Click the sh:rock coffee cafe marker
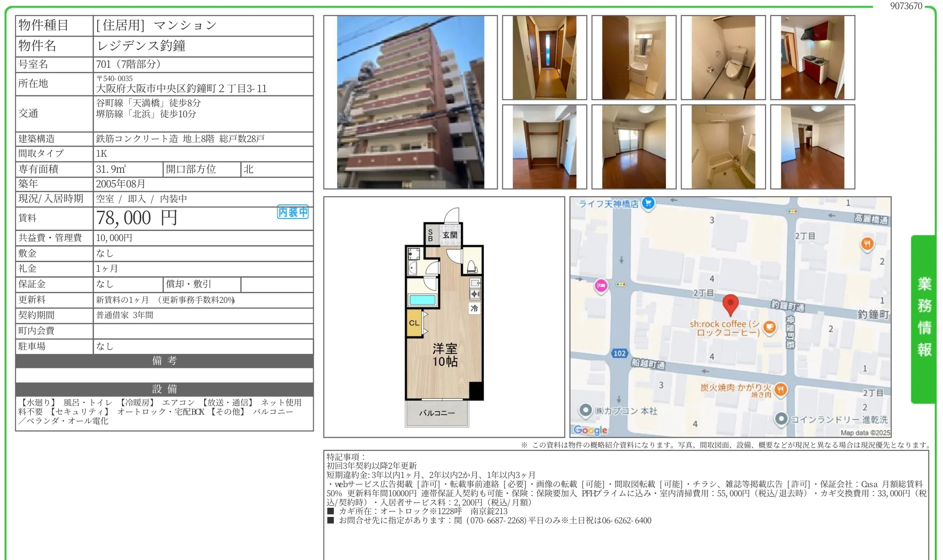 (770, 327)
